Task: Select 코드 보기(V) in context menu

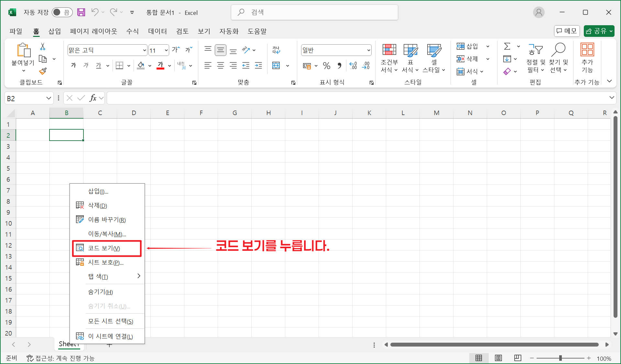Action: pos(104,248)
